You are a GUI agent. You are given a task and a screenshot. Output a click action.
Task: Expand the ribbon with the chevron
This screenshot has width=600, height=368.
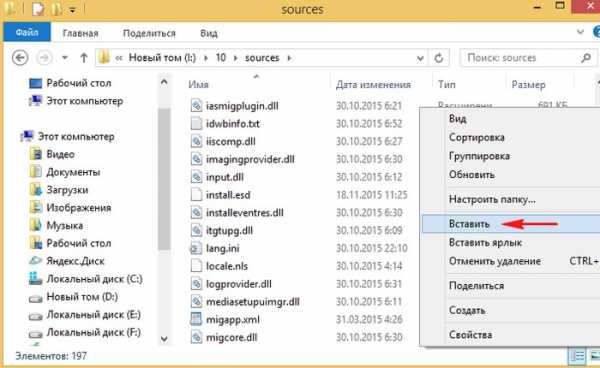click(x=580, y=32)
